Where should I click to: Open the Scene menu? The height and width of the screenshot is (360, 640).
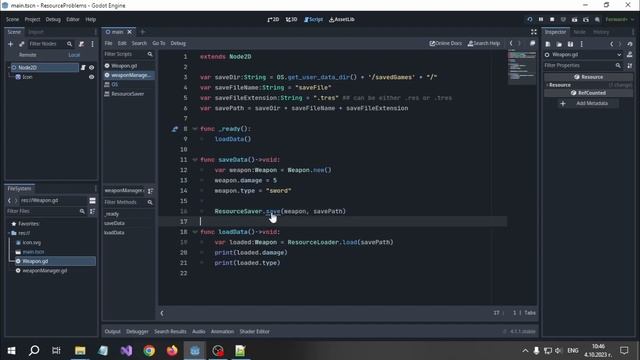[12, 19]
